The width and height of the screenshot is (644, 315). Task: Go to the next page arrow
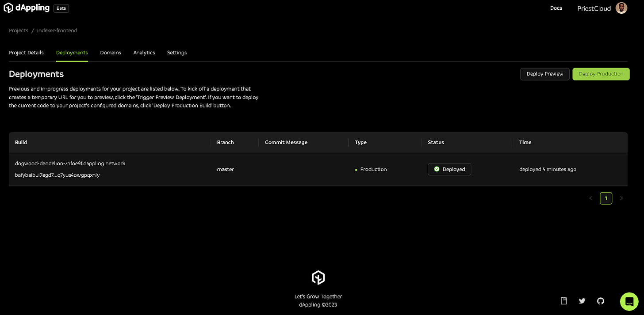click(x=621, y=198)
